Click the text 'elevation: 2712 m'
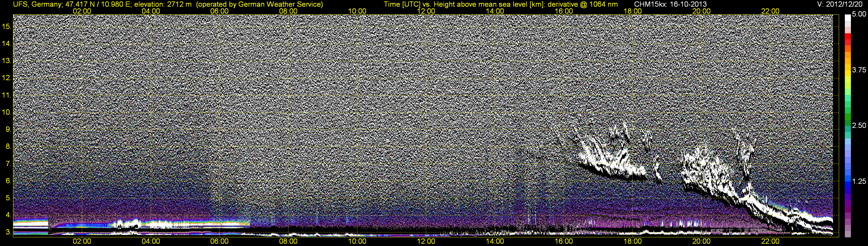Image resolution: width=868 pixels, height=246 pixels. [163, 4]
